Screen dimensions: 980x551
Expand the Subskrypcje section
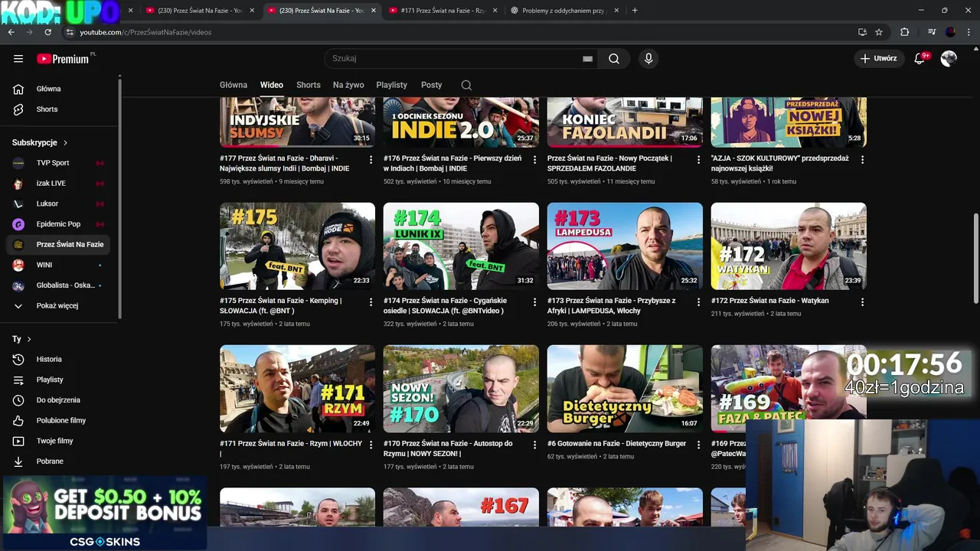point(40,142)
